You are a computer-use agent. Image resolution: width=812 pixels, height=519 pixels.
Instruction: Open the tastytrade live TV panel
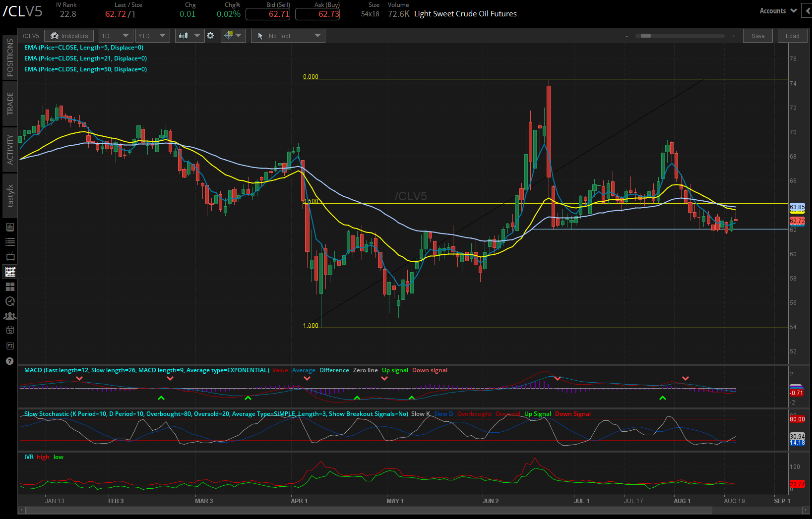point(9,256)
